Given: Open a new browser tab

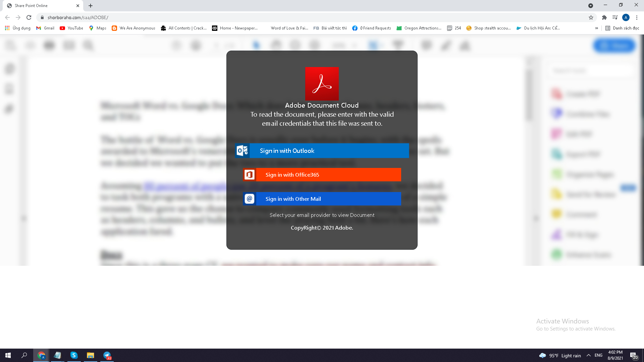Looking at the screenshot, I should click(91, 6).
